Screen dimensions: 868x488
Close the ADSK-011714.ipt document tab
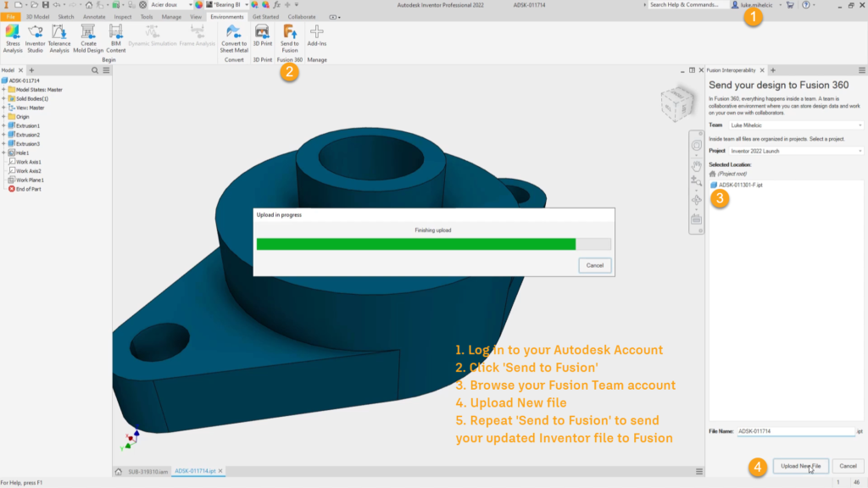220,471
